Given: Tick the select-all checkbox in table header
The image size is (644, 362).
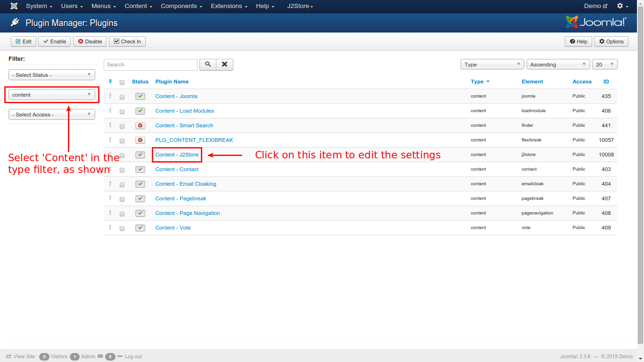Looking at the screenshot, I should 122,82.
